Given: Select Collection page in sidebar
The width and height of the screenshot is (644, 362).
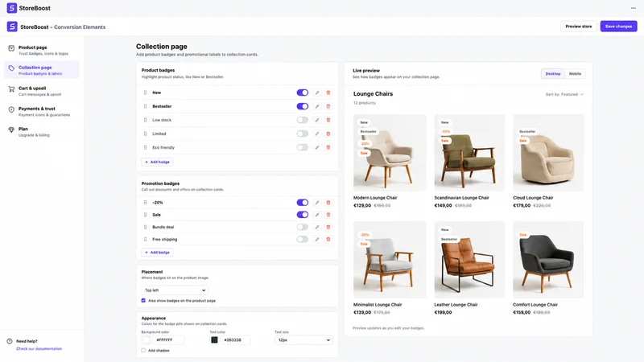Looking at the screenshot, I should tap(42, 70).
